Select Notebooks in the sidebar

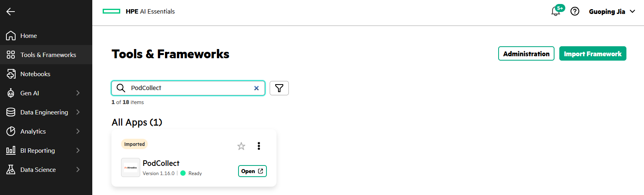click(x=46, y=74)
